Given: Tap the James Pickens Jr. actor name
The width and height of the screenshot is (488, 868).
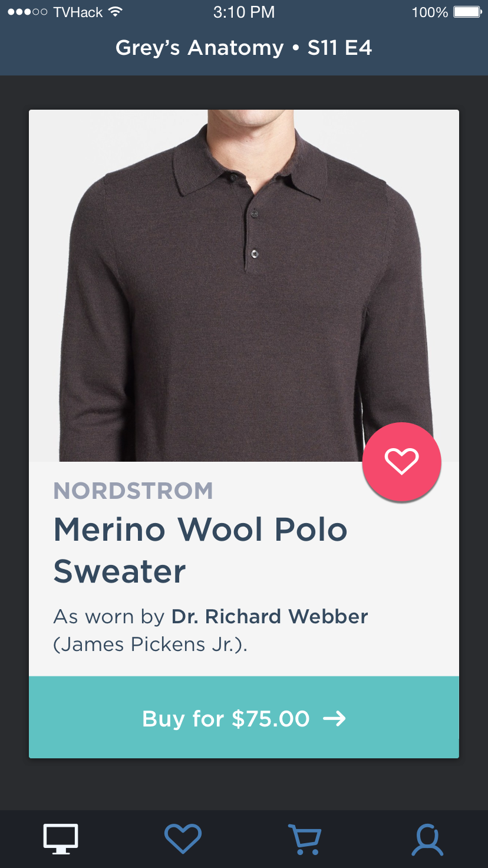Looking at the screenshot, I should [x=150, y=645].
